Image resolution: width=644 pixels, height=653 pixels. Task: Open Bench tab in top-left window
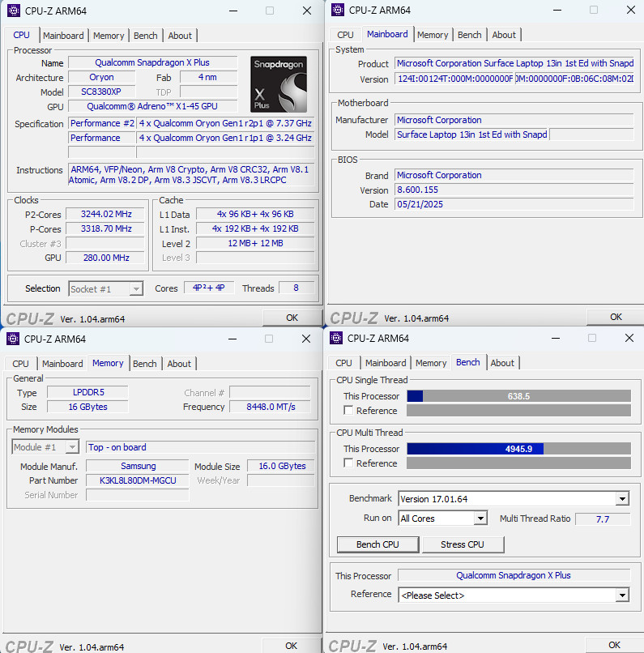point(145,36)
